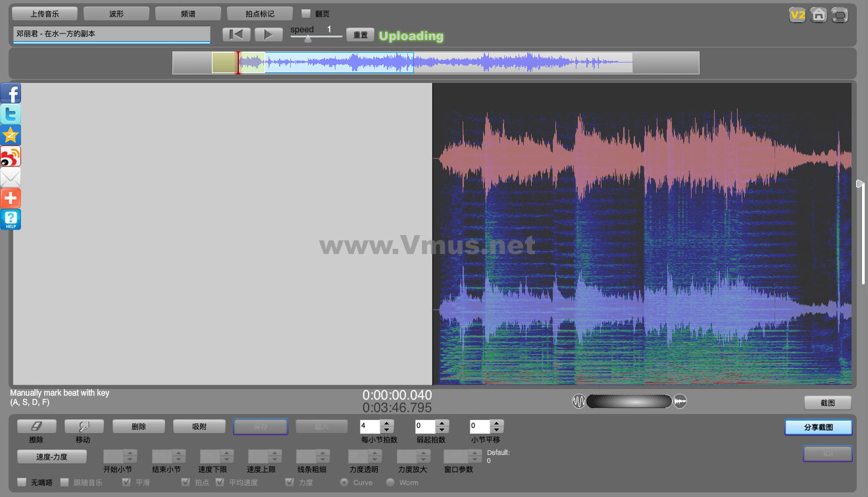Switch to the 波形 waveform view
Image resolution: width=868 pixels, height=497 pixels.
116,13
